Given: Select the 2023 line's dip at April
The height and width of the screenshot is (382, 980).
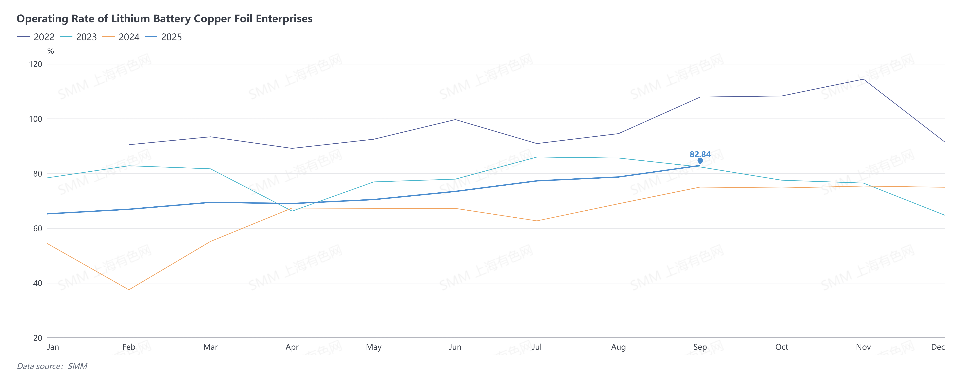Looking at the screenshot, I should 292,211.
